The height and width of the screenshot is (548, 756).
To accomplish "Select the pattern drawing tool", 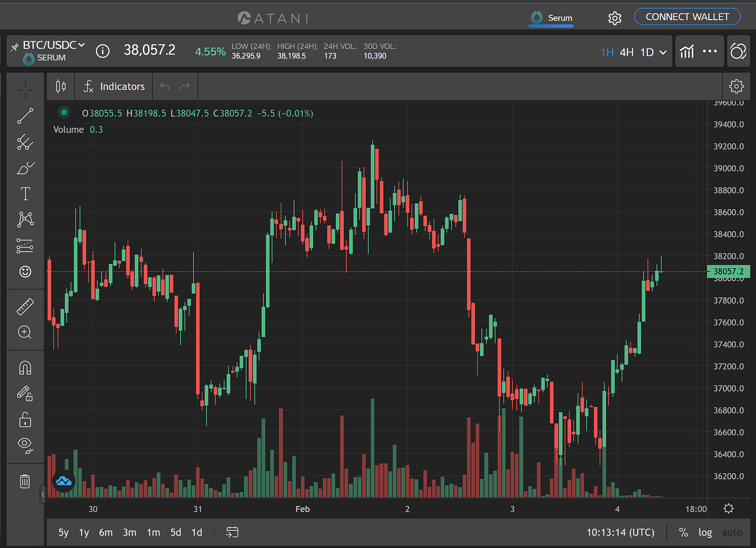I will (25, 220).
